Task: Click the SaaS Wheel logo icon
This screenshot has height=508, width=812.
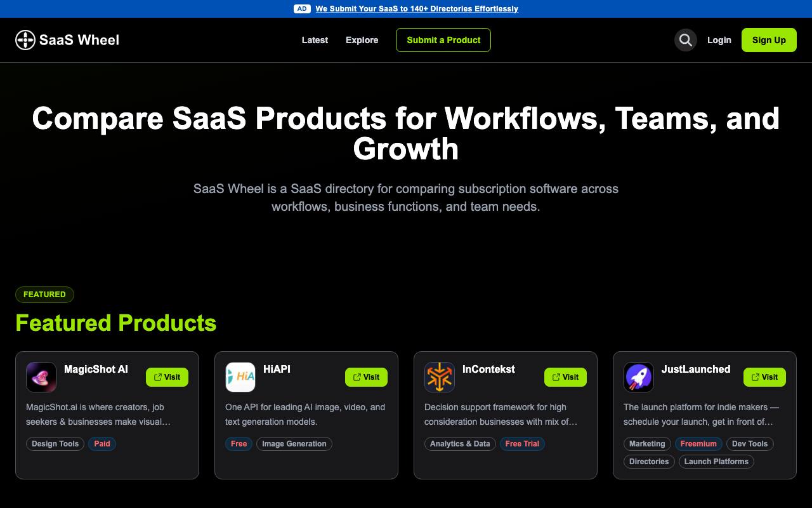Action: 25,40
